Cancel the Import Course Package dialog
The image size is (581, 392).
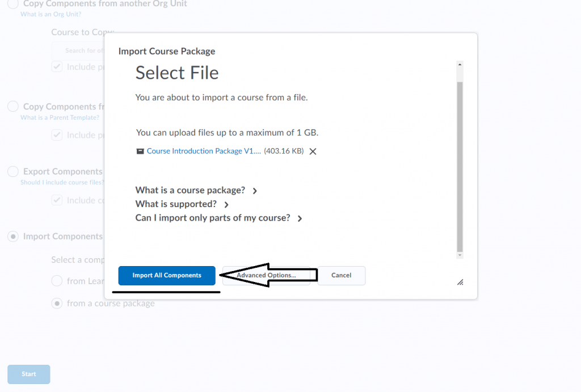341,276
